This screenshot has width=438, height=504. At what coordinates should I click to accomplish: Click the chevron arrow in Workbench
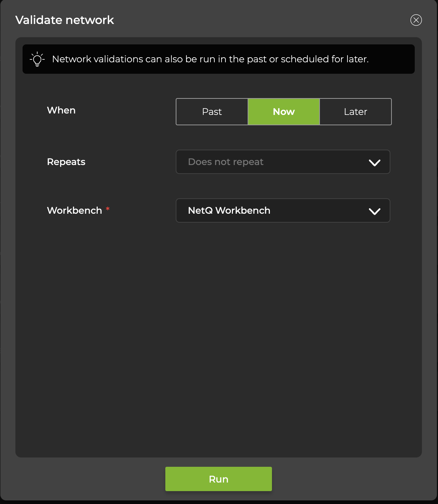click(x=374, y=211)
